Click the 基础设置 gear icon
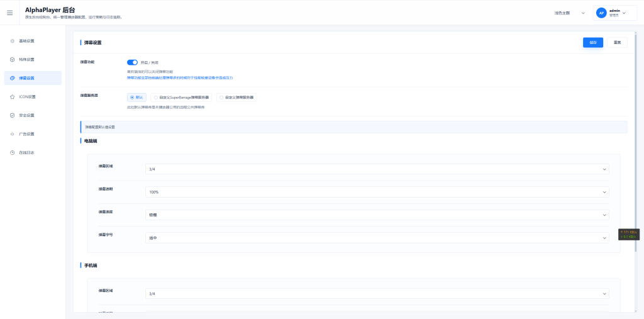This screenshot has width=644, height=319. 13,41
